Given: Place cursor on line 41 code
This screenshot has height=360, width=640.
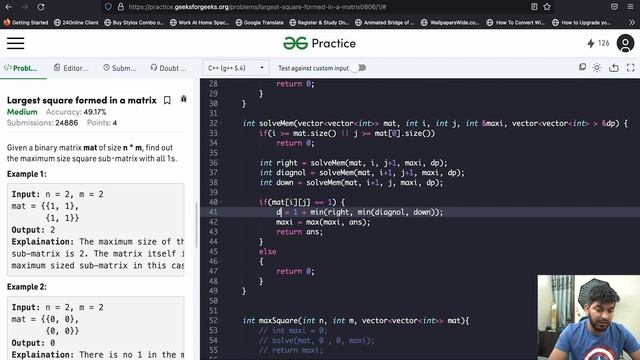Looking at the screenshot, I should [359, 212].
